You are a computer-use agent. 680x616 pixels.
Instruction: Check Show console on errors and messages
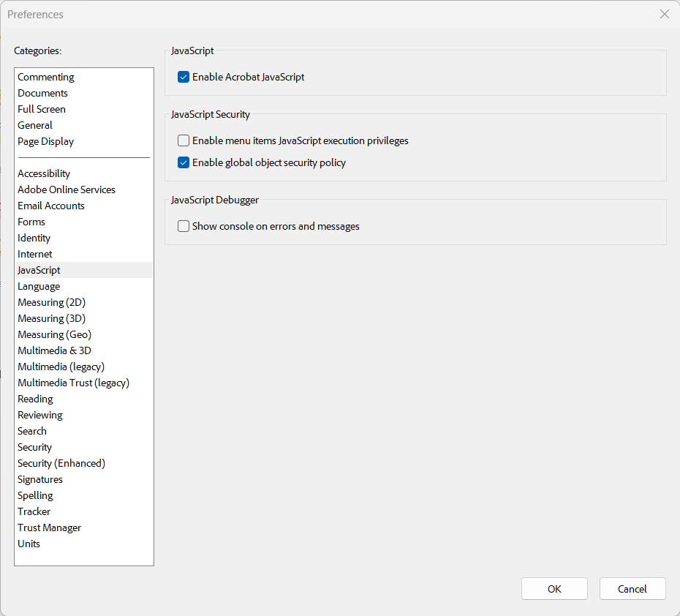tap(184, 226)
